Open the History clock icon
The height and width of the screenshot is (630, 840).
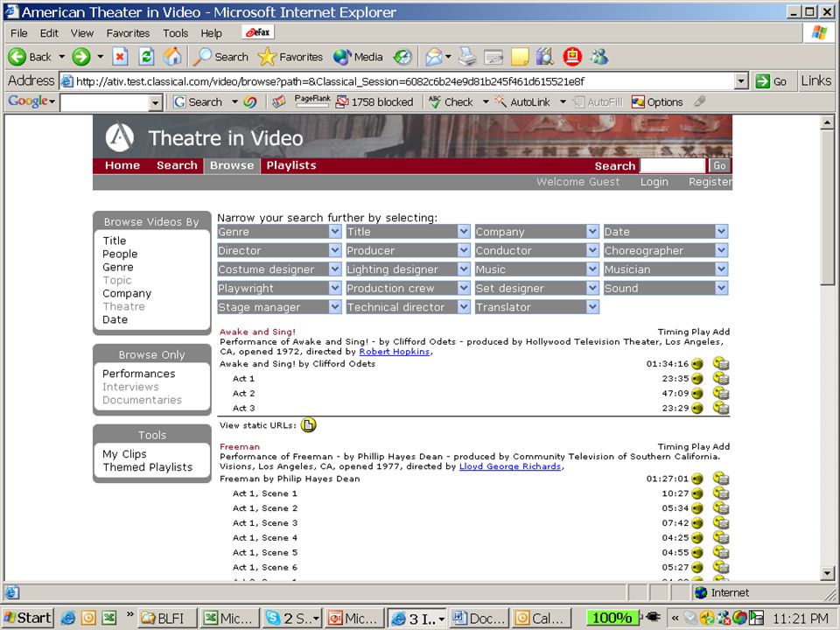click(x=402, y=57)
